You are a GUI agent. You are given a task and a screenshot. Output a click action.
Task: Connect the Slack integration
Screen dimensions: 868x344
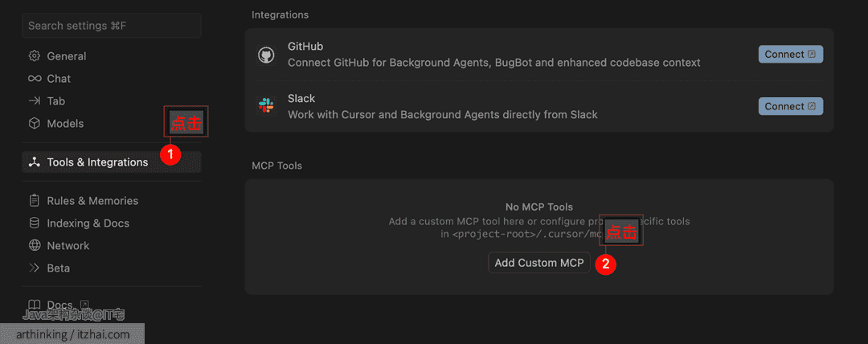[x=791, y=106]
